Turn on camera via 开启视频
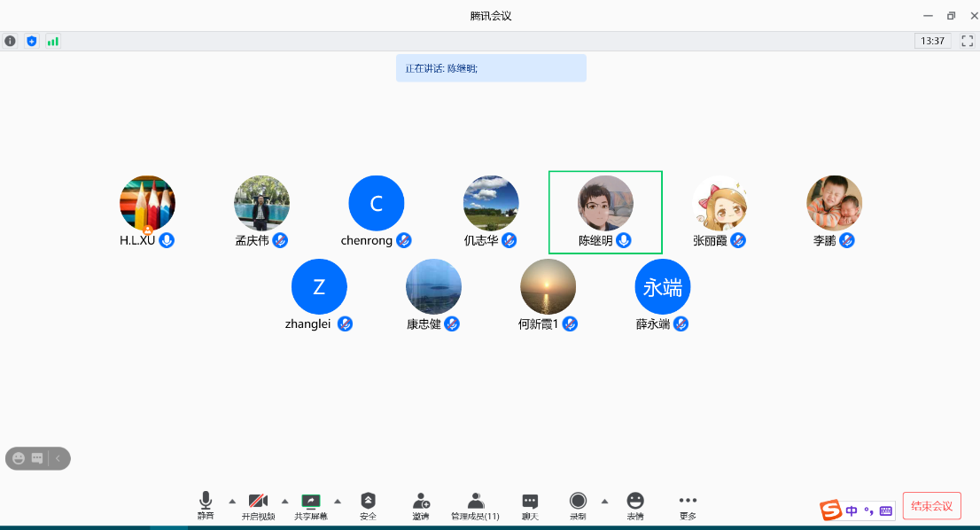Viewport: 980px width, 530px height. click(x=258, y=505)
